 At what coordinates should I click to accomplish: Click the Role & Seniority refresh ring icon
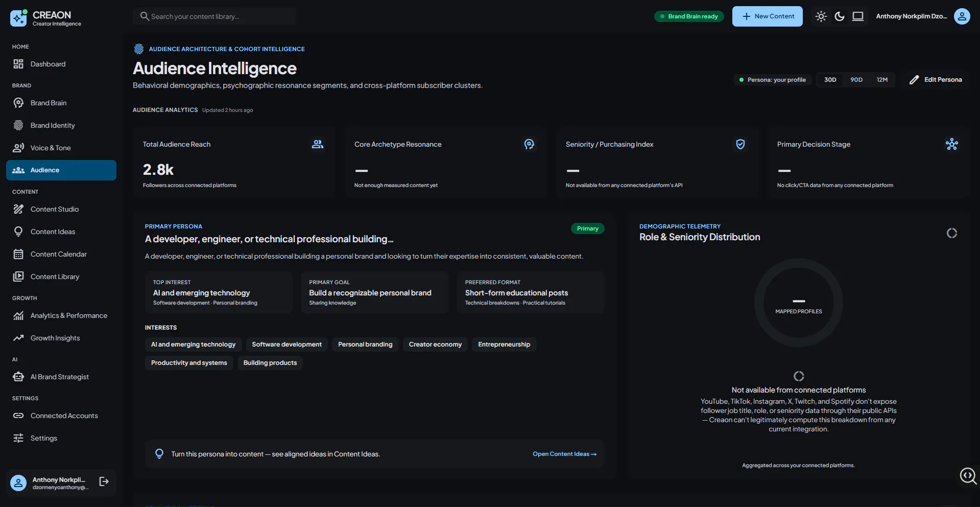click(x=952, y=233)
